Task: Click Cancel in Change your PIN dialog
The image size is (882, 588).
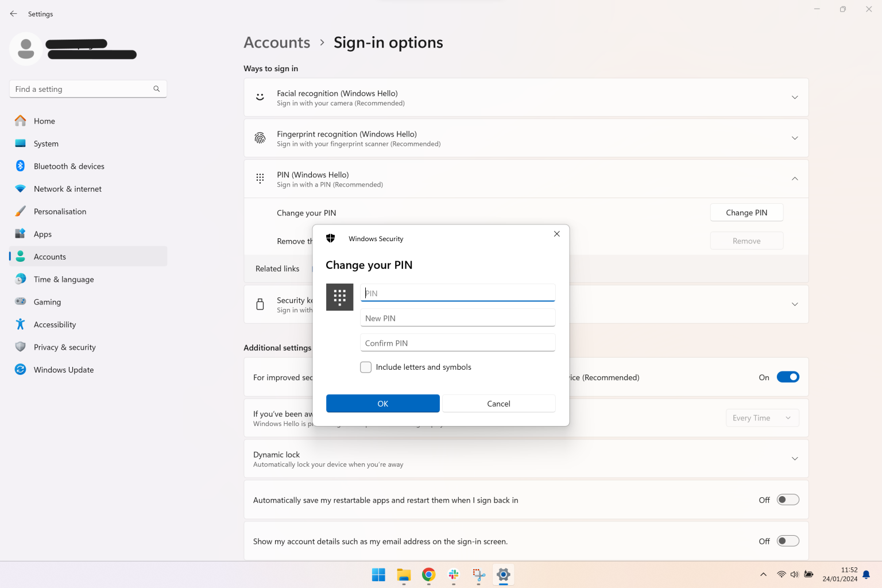Action: pyautogui.click(x=498, y=404)
